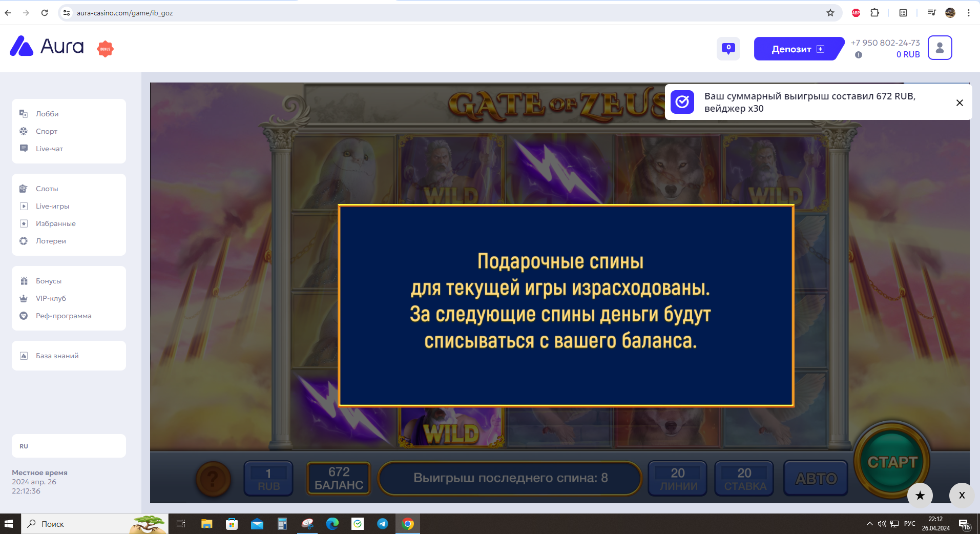The height and width of the screenshot is (534, 980).
Task: Close the game with the X button
Action: click(962, 495)
